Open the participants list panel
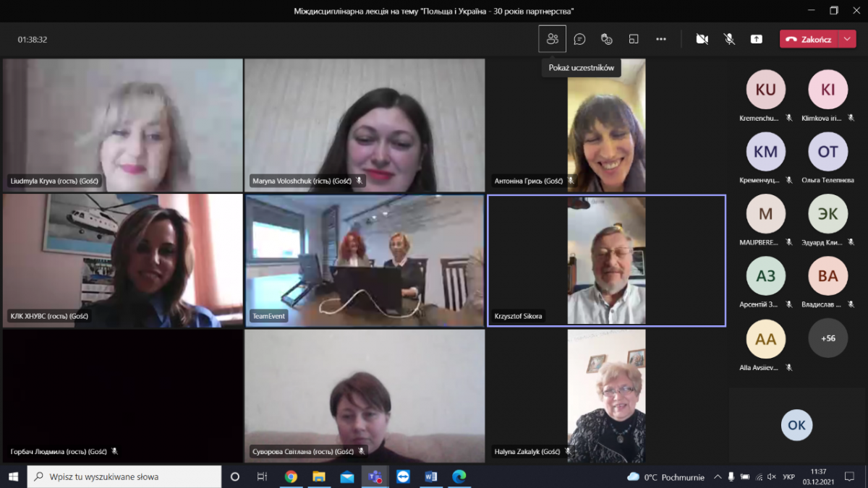 click(x=553, y=39)
